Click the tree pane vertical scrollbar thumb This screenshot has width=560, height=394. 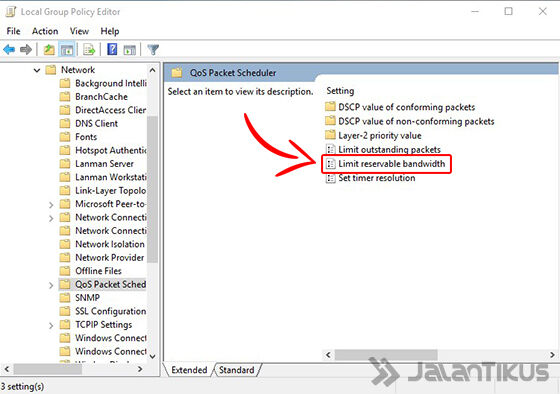[152, 189]
